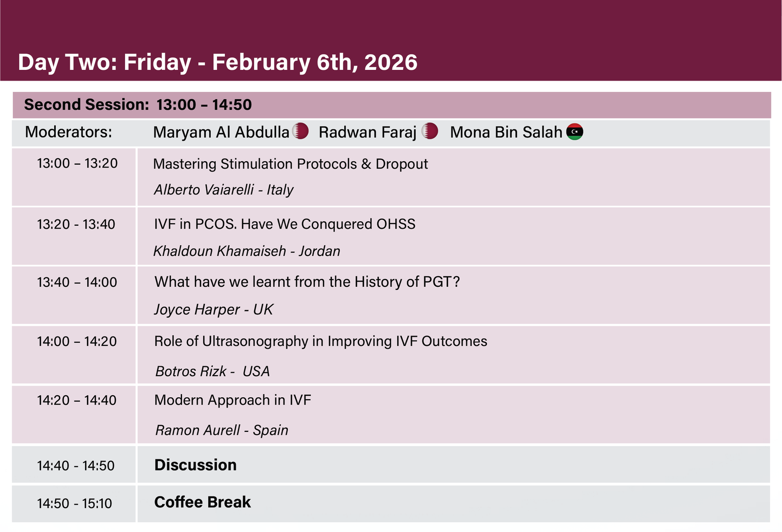The height and width of the screenshot is (532, 782).
Task: Open Modern Approach in IVF talk
Action: point(233,400)
